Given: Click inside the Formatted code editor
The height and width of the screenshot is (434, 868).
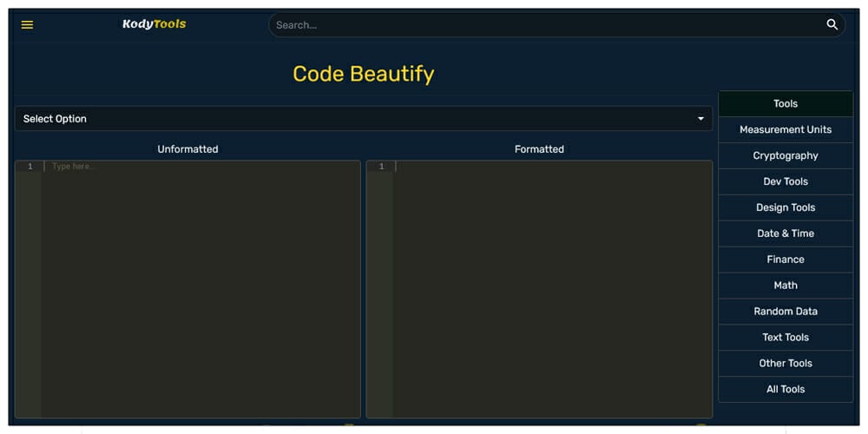Looking at the screenshot, I should point(539,289).
